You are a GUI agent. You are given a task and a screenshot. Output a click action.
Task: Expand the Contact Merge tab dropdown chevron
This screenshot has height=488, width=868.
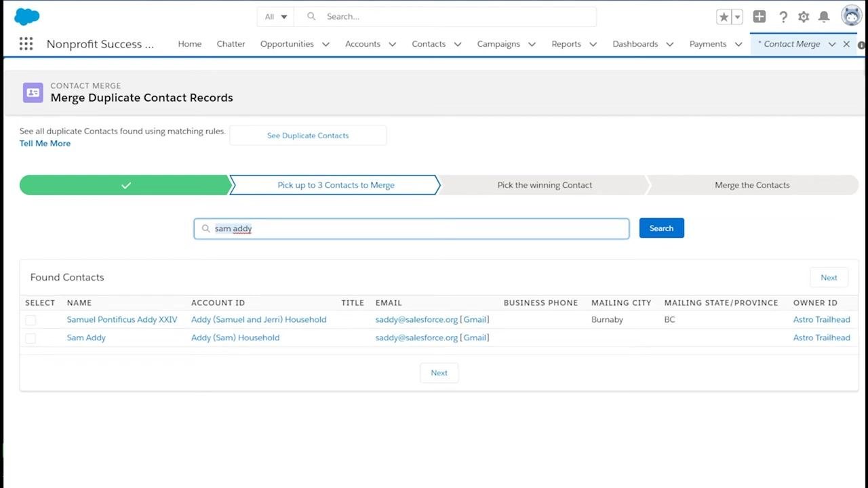pyautogui.click(x=831, y=44)
